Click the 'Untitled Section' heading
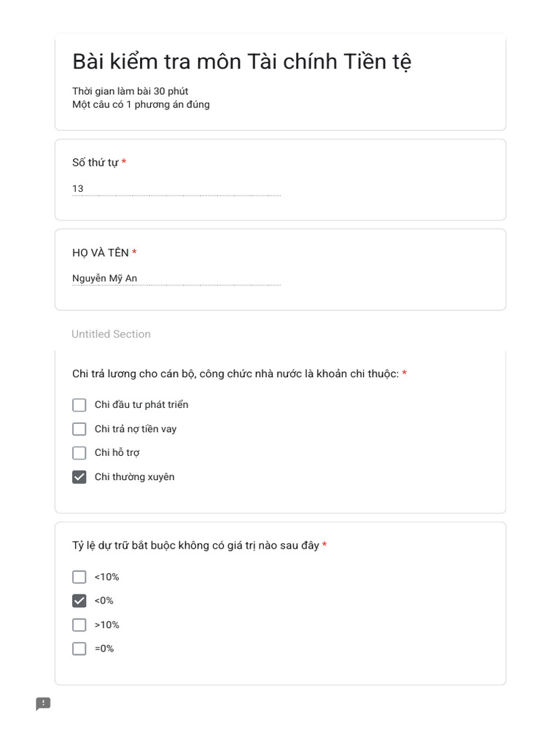This screenshot has width=560, height=747. (111, 334)
